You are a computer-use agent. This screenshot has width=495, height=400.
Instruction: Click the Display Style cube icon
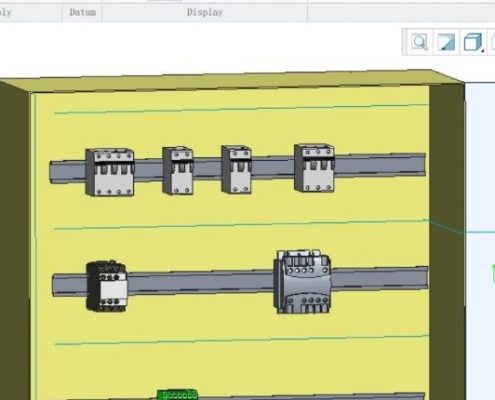pos(473,42)
